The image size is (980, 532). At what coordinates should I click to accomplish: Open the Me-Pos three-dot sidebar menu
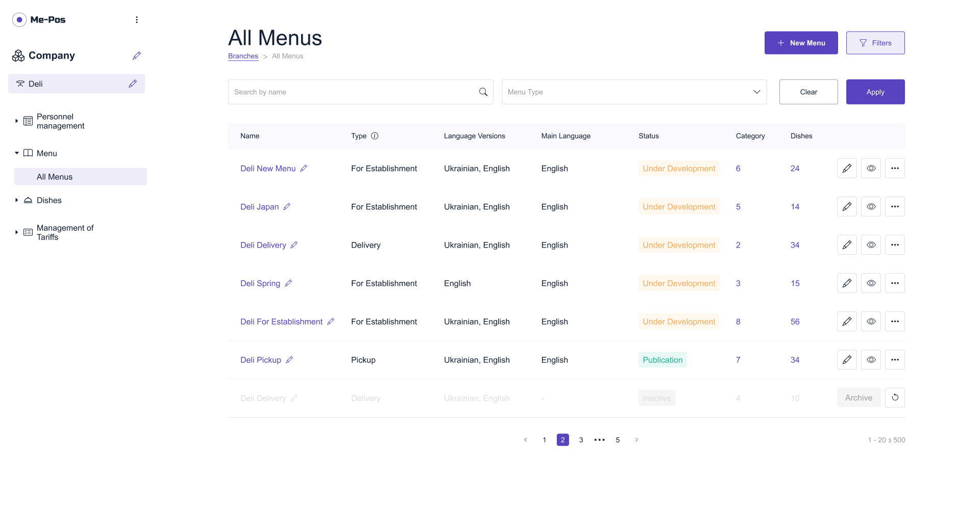pyautogui.click(x=136, y=19)
